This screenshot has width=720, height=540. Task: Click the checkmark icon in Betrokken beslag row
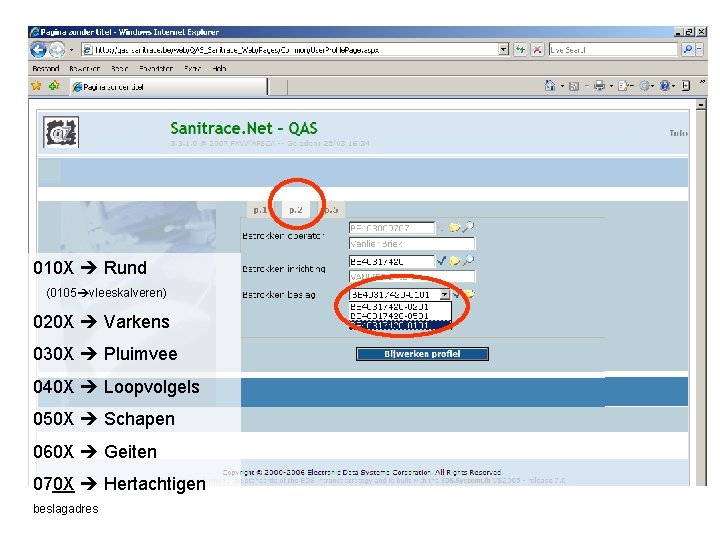click(x=456, y=294)
